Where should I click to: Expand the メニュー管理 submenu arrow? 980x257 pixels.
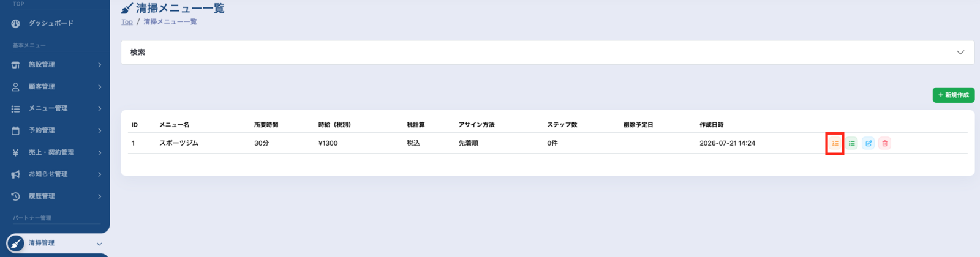[99, 109]
